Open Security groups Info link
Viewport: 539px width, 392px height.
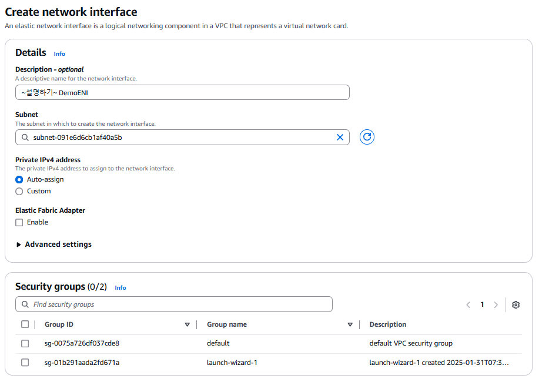[120, 287]
